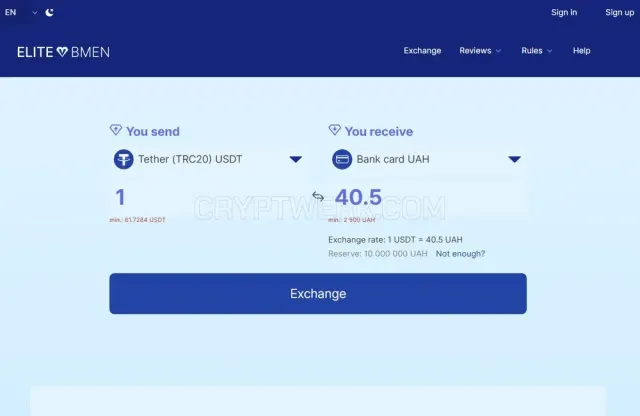Toggle dark mode moon icon

coord(49,13)
